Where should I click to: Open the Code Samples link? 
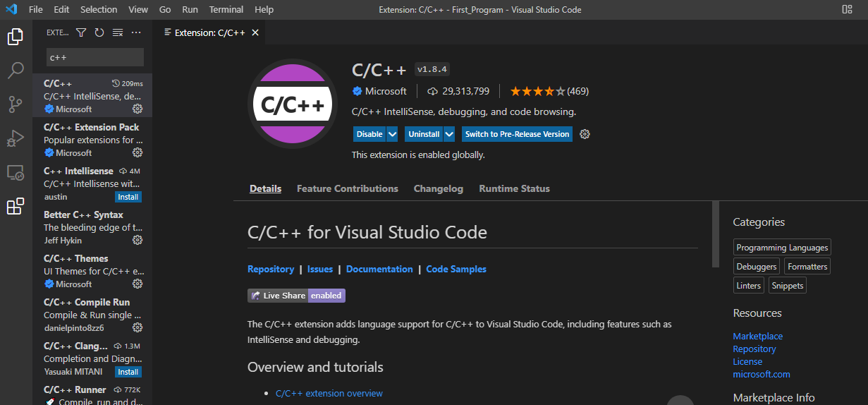pos(456,269)
